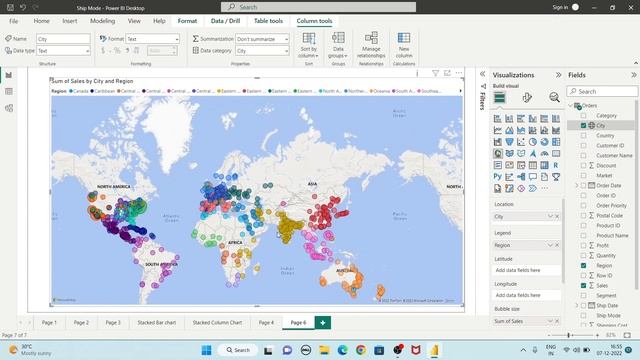Open City chevron in Location well
The image size is (640, 360).
coord(550,216)
